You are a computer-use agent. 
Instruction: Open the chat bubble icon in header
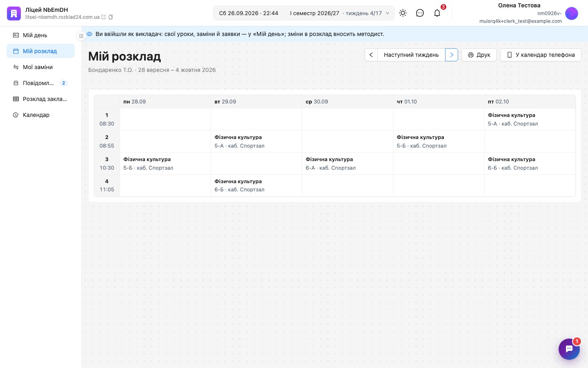[x=420, y=13]
